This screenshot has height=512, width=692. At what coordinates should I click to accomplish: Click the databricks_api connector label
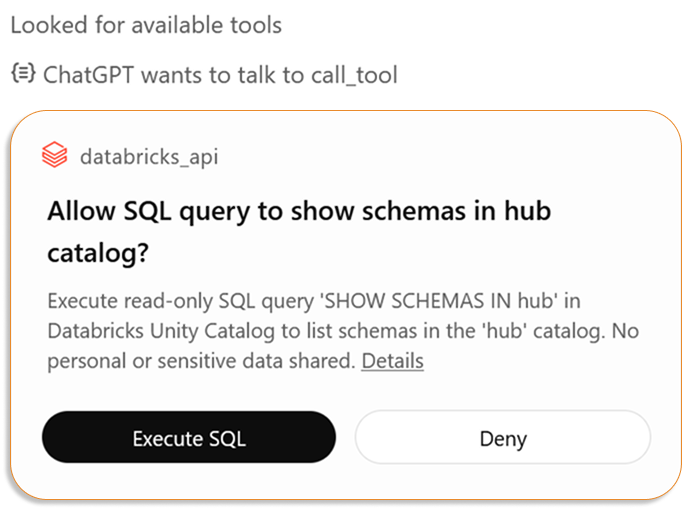[148, 156]
